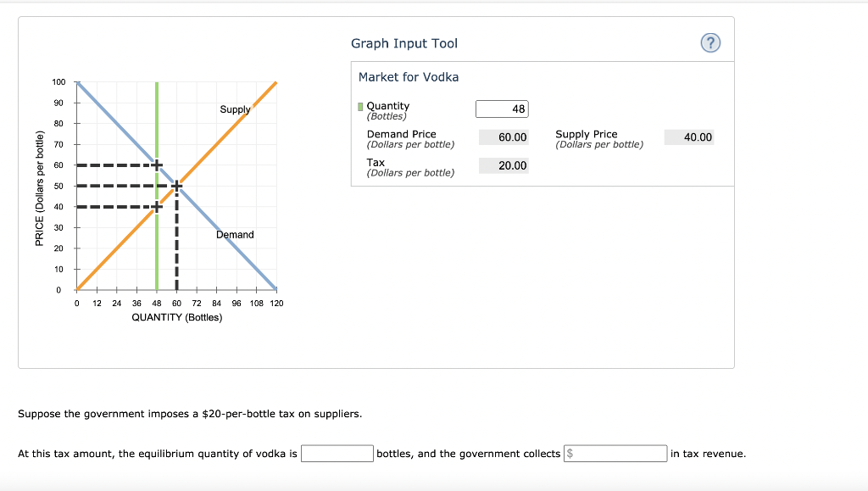The height and width of the screenshot is (491, 868).
Task: Open the help question mark icon
Action: (x=710, y=42)
